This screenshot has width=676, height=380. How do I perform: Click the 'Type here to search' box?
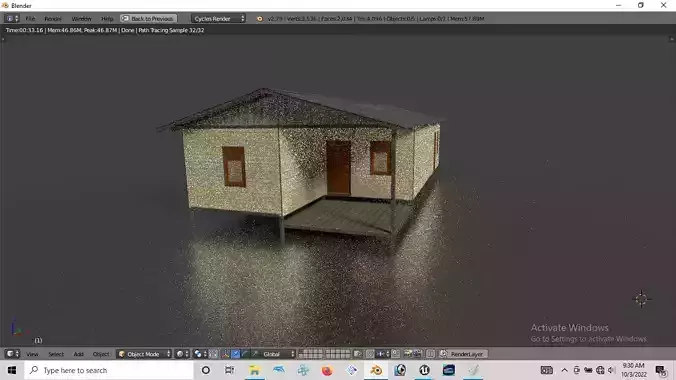coord(109,370)
